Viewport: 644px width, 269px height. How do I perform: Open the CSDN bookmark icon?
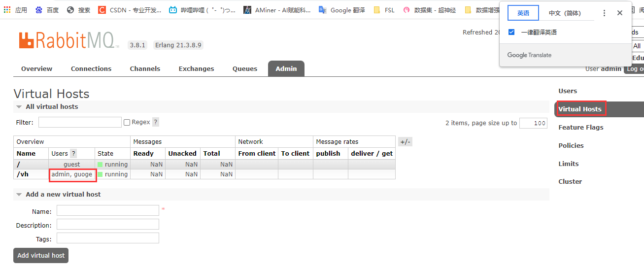(x=102, y=10)
